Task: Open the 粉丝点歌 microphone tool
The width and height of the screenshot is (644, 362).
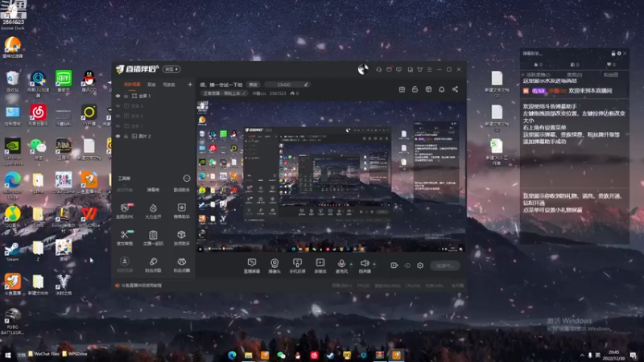Action: point(153,265)
